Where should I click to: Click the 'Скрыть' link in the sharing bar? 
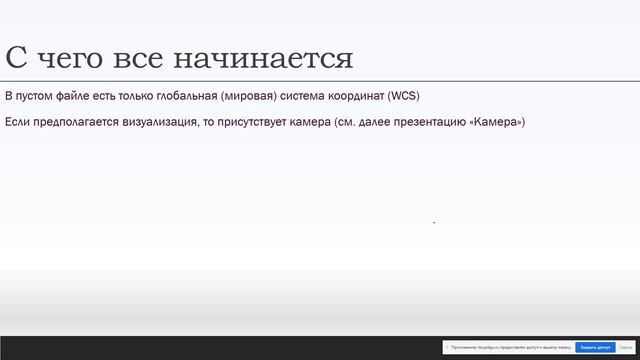coord(625,347)
